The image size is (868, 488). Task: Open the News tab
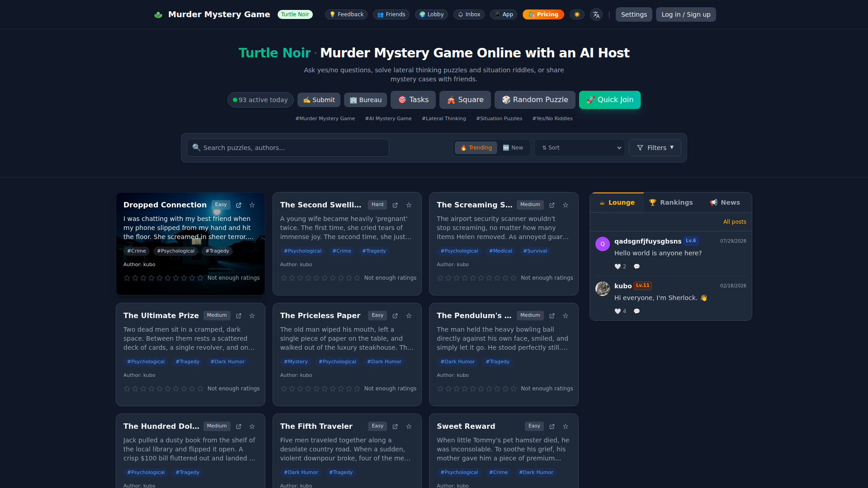point(725,203)
